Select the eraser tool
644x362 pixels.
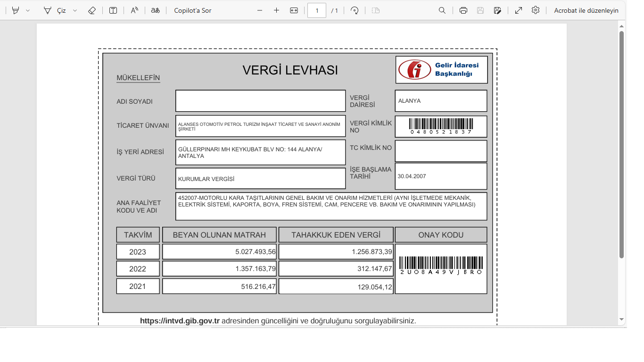(x=92, y=10)
